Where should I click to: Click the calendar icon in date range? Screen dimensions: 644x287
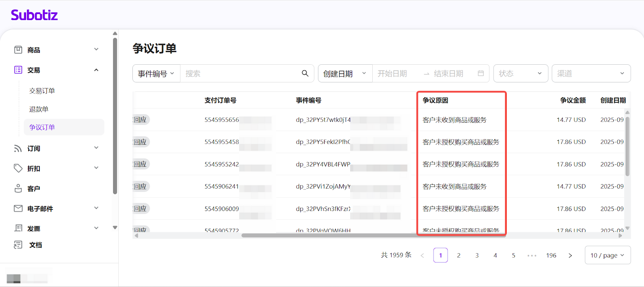click(481, 74)
